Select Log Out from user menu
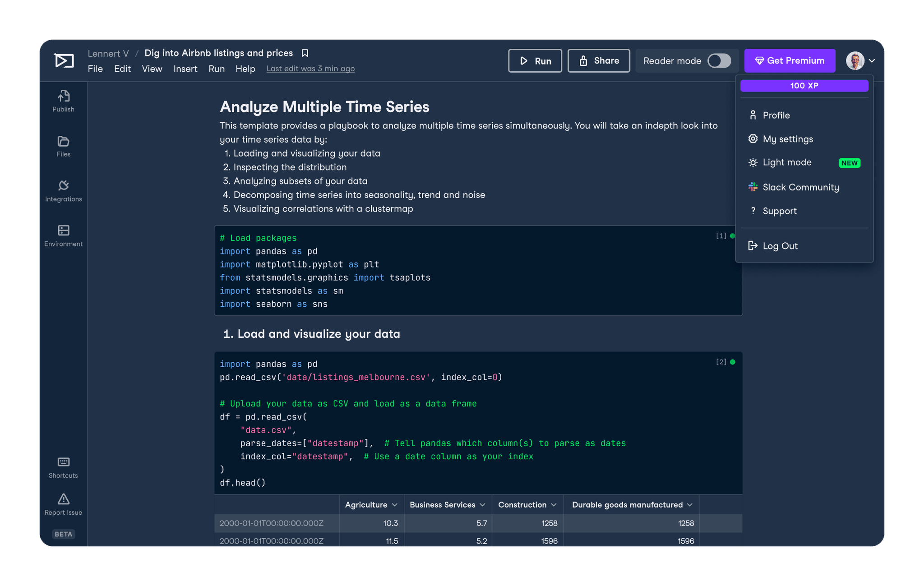Viewport: 924px width, 586px height. pos(780,246)
